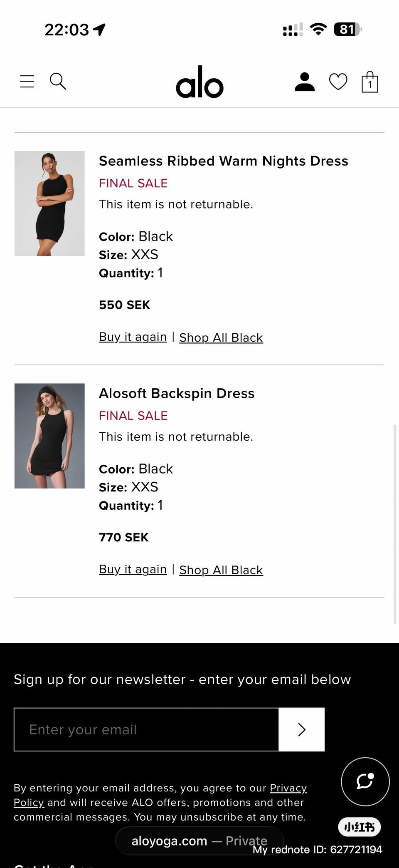This screenshot has height=868, width=399.
Task: Open the hamburger navigation menu
Action: 27,81
